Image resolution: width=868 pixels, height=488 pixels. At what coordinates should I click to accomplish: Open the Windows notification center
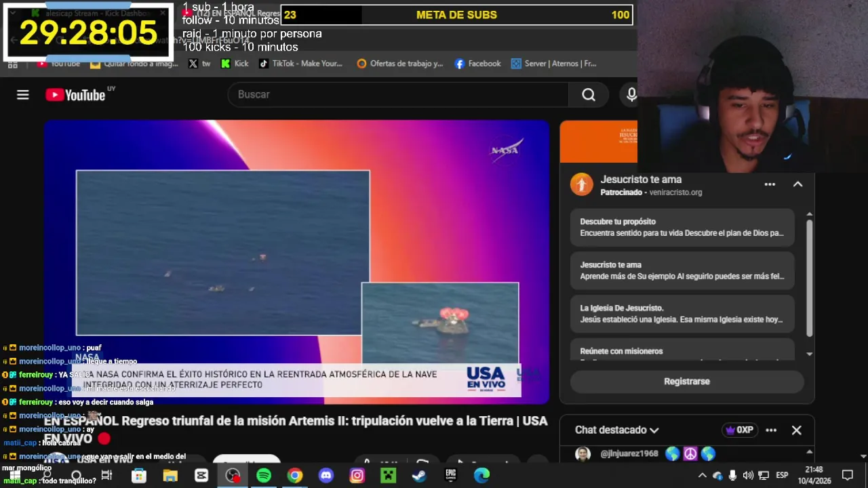[847, 476]
